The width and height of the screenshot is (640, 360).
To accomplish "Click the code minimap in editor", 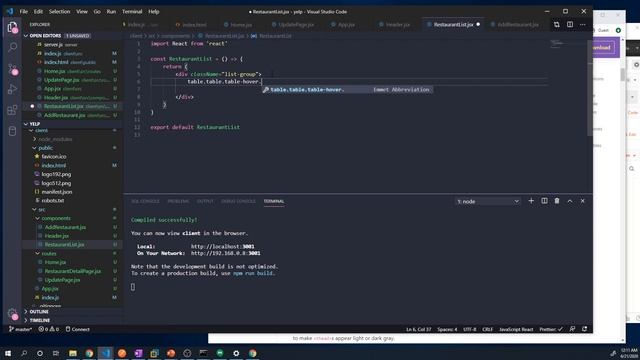I will [557, 43].
